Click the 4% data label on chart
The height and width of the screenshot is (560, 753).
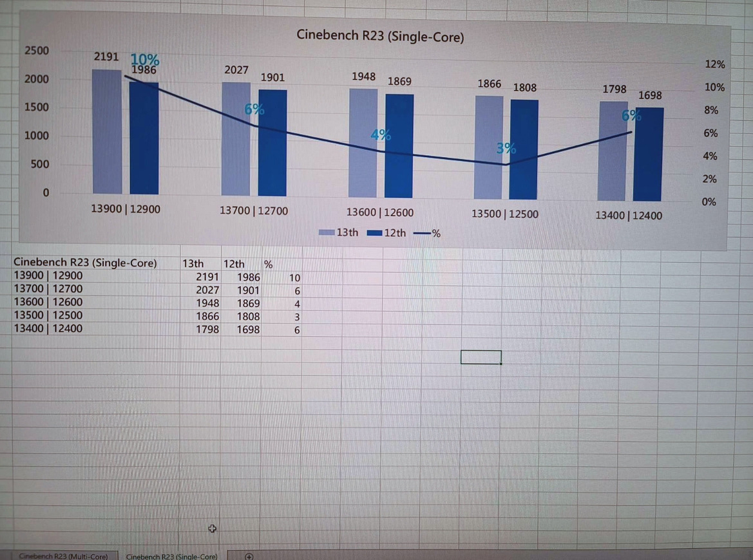coord(380,135)
